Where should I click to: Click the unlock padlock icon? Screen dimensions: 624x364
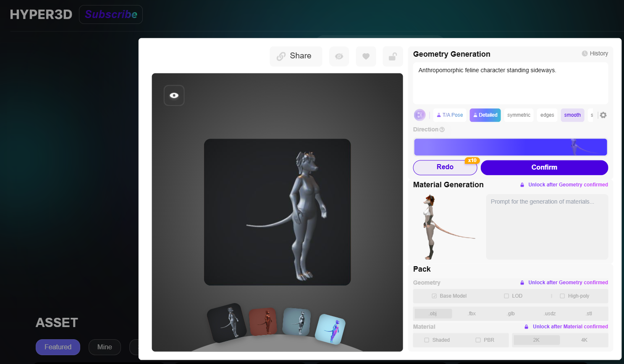393,56
